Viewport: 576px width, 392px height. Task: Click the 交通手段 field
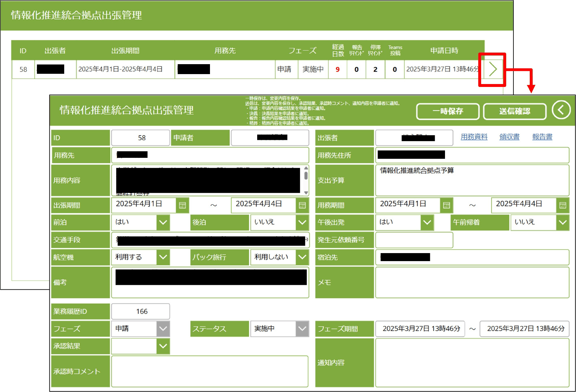(210, 240)
